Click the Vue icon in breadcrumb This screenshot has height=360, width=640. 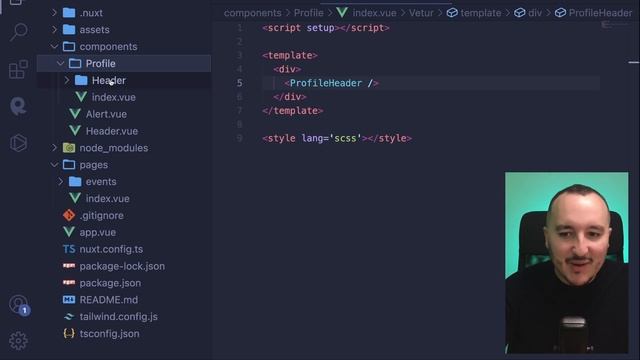click(342, 13)
